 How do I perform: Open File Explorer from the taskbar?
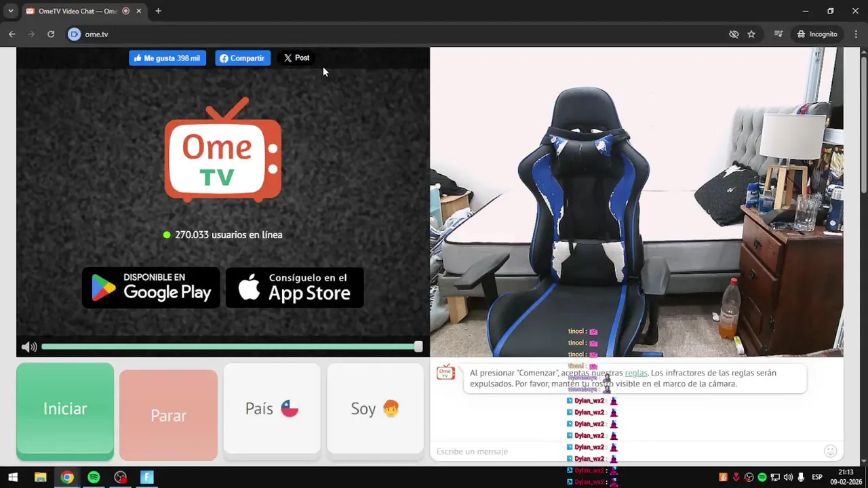pos(40,477)
